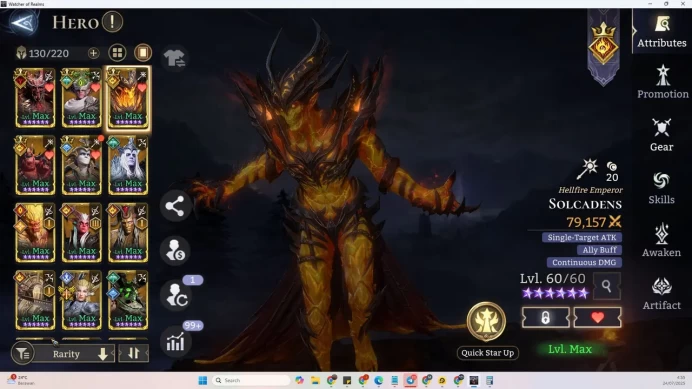692x389 pixels.
Task: Toggle the favorite heart button
Action: (597, 317)
